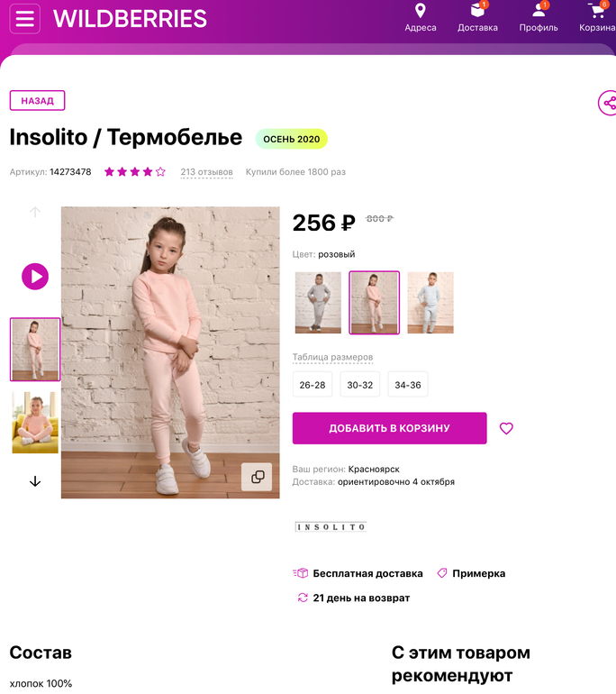
Task: Click the НАЗАД back button
Action: [x=37, y=101]
